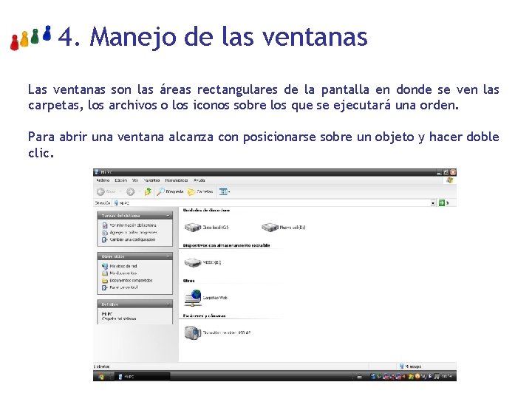
Task: Click the Mi PC taskbar button
Action: point(142,377)
